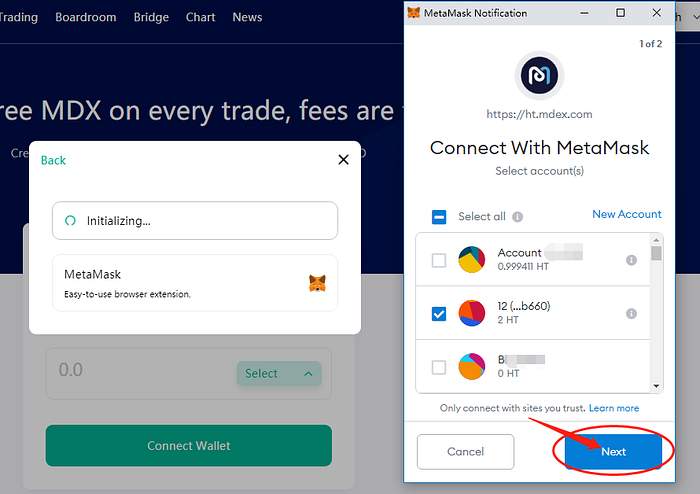Click the avatar of the 0 HT account

click(472, 366)
